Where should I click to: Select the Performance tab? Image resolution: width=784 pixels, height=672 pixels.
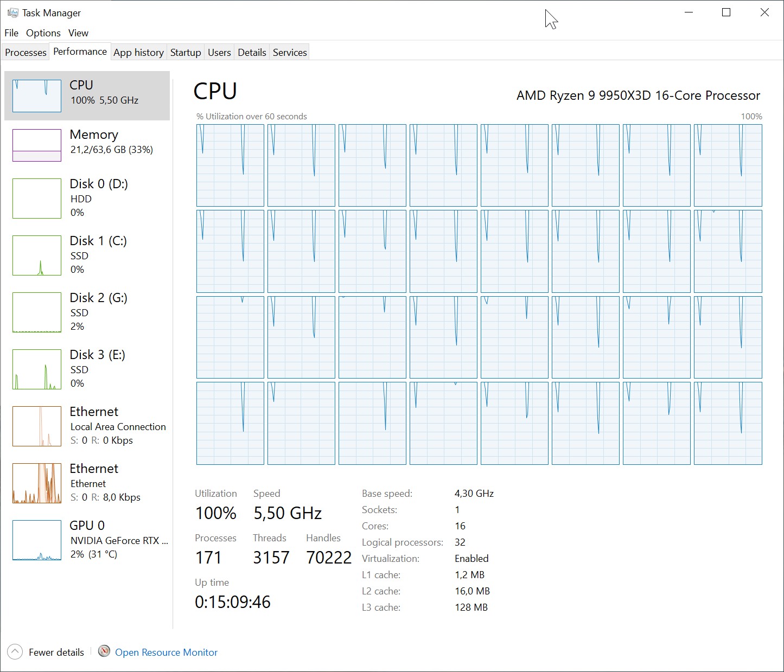80,52
